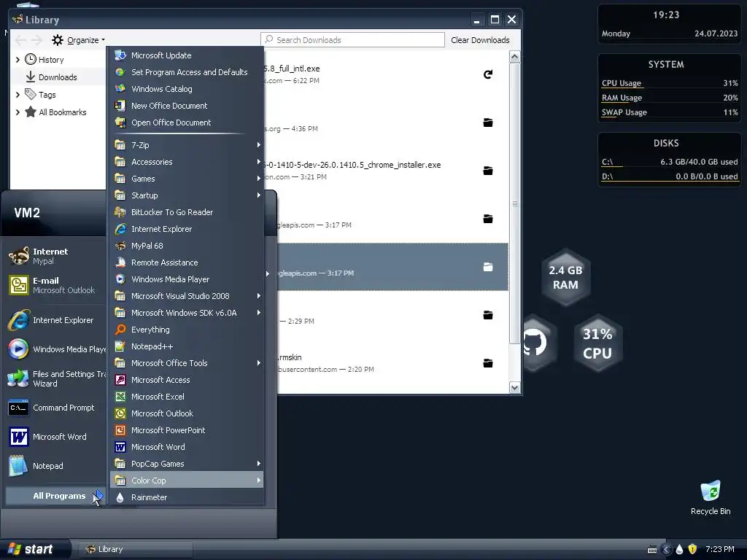Expand the Games submenu
The width and height of the screenshot is (747, 560).
[186, 179]
